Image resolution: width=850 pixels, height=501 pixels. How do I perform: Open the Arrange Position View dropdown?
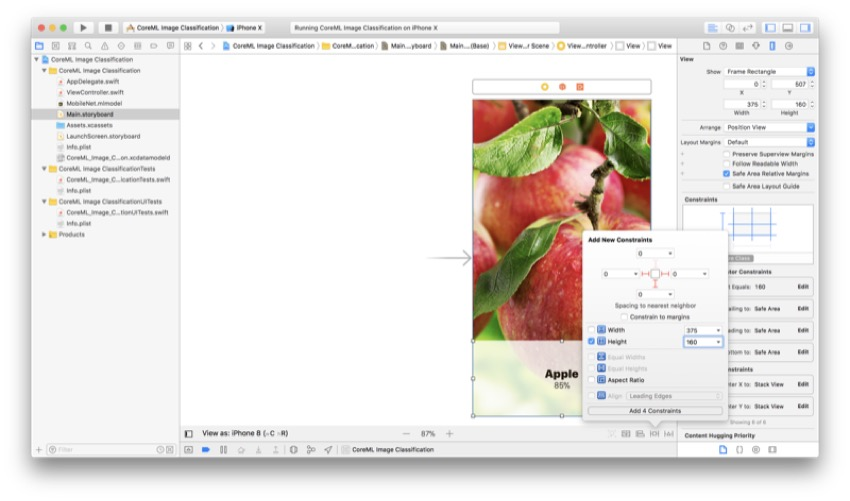(770, 127)
